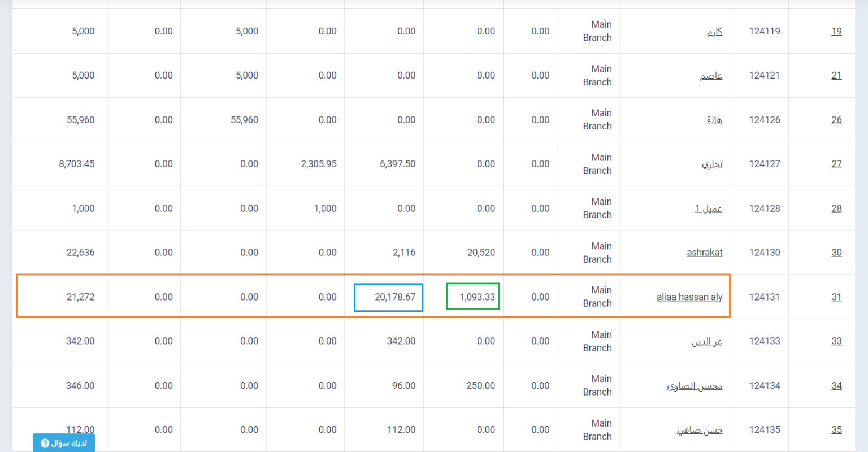Open client link 'aliaa hassan aly'
Screen dimensions: 868x452
[689, 297]
